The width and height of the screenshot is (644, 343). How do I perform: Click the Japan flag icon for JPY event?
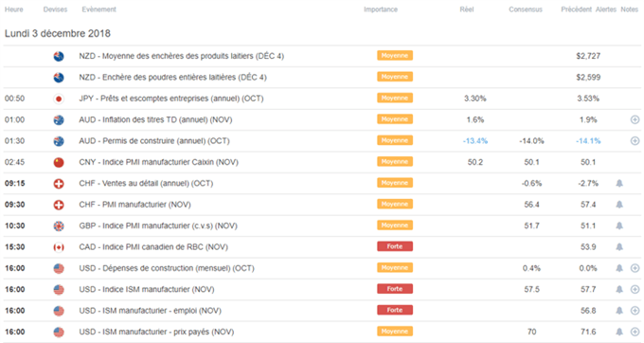tap(59, 99)
